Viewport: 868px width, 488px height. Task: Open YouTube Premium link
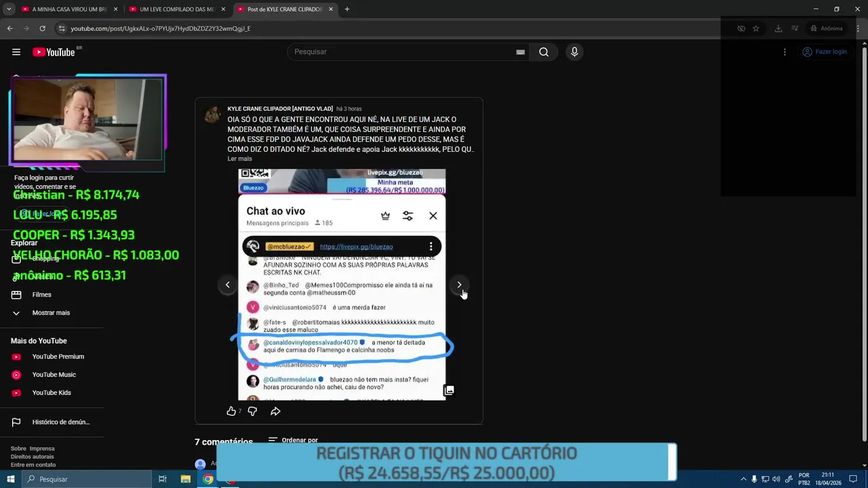(x=58, y=357)
